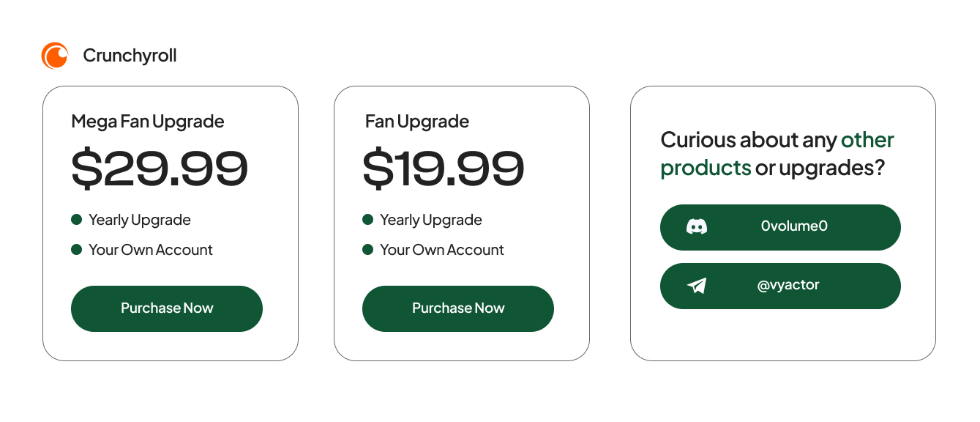
Task: Click Yearly Upgrade text in Mega Fan card
Action: (140, 220)
